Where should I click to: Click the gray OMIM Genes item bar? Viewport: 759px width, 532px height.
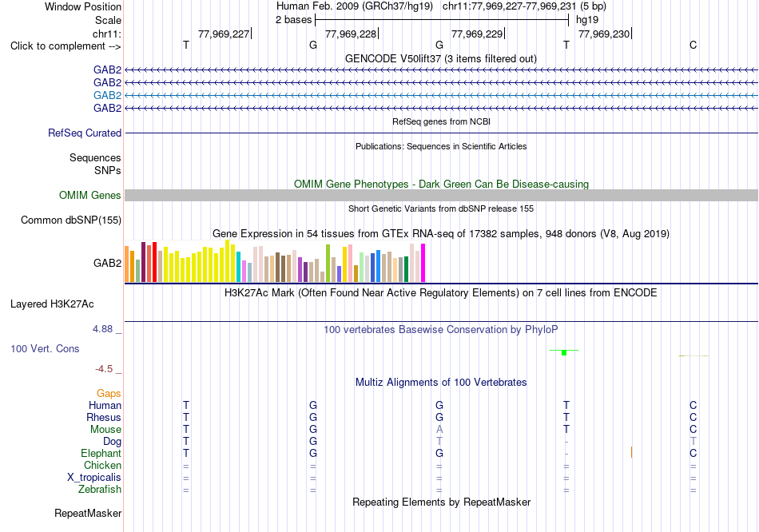441,195
